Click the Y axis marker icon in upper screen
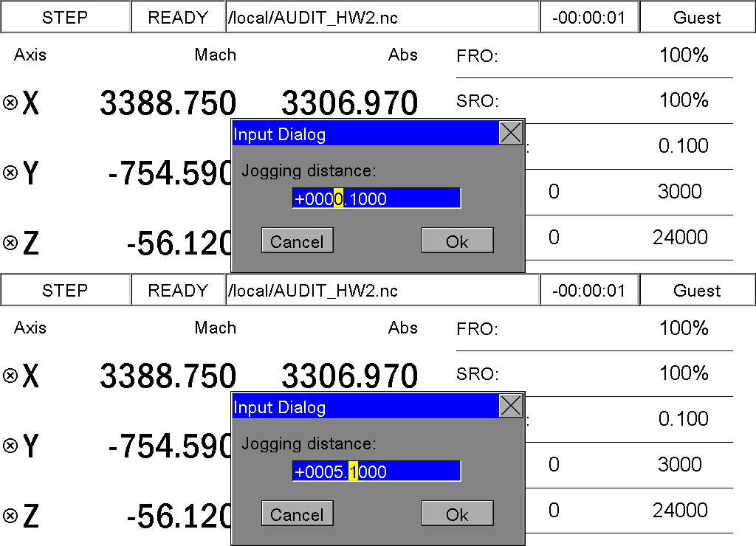This screenshot has width=756, height=546. click(10, 173)
